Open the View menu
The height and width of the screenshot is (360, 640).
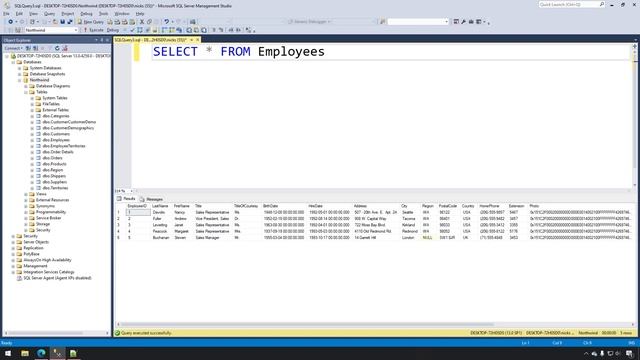pyautogui.click(x=33, y=13)
